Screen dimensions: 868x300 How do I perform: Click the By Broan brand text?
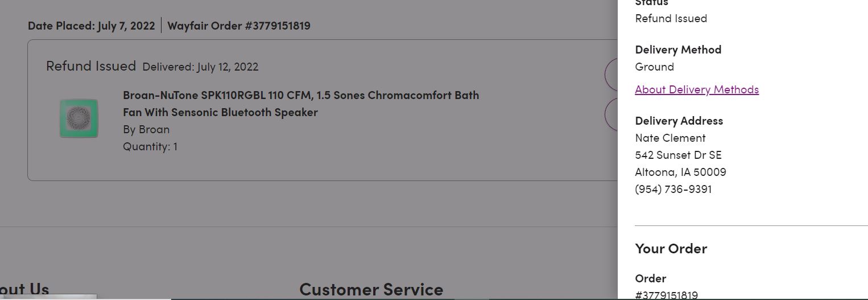pyautogui.click(x=146, y=129)
